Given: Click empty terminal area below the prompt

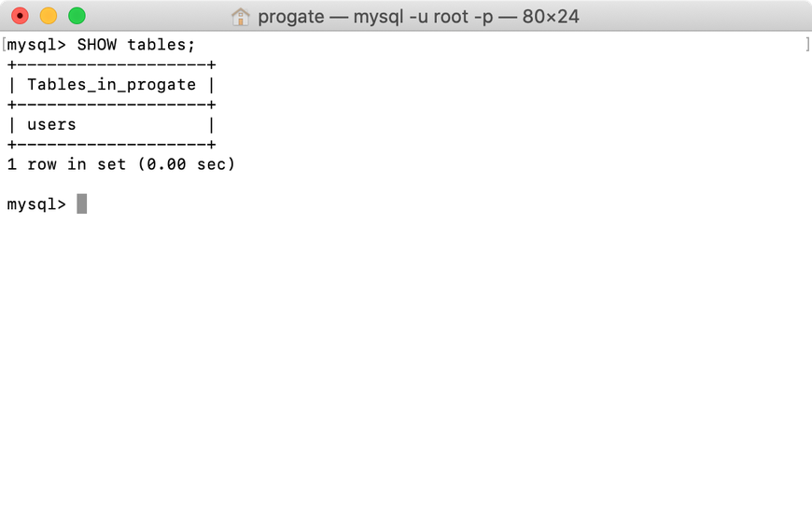Looking at the screenshot, I should tap(406, 362).
